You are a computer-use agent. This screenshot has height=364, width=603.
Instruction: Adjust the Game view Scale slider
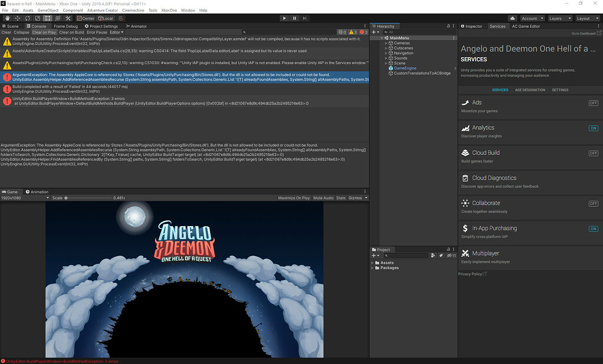pyautogui.click(x=66, y=198)
